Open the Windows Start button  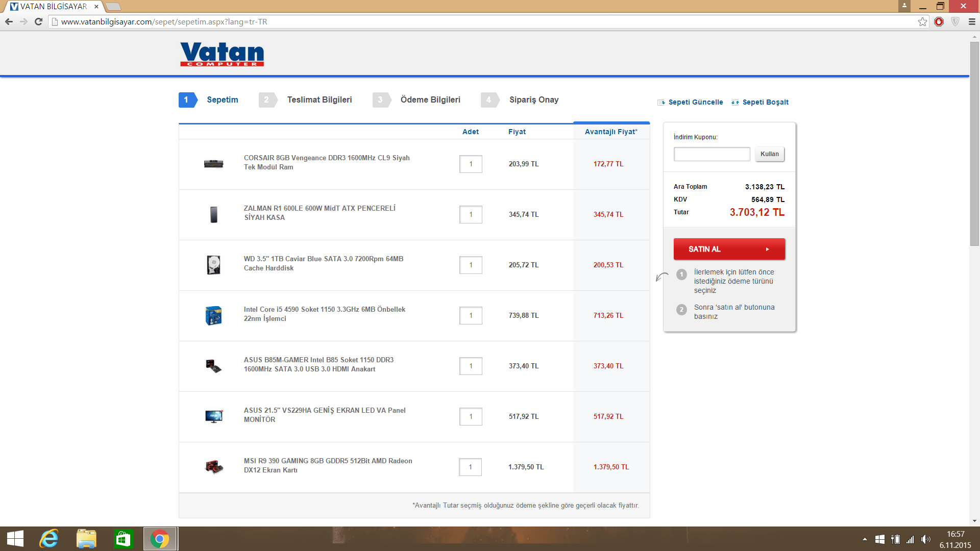point(15,539)
